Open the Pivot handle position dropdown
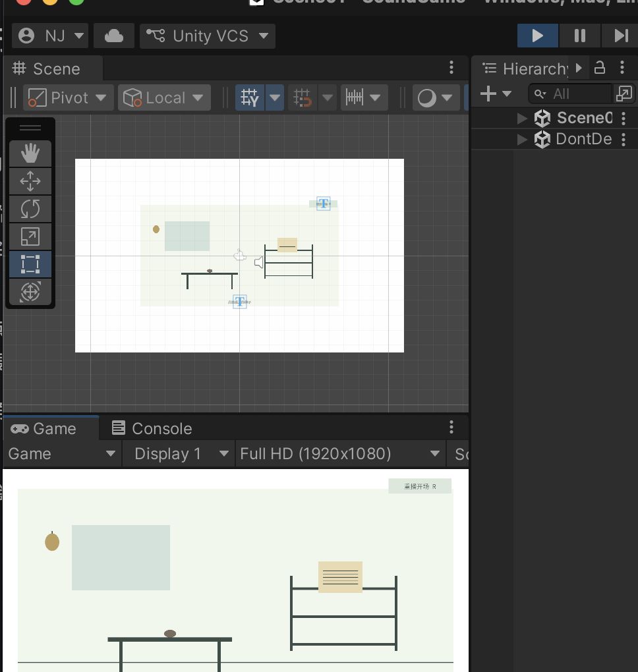This screenshot has height=672, width=638. pyautogui.click(x=68, y=98)
